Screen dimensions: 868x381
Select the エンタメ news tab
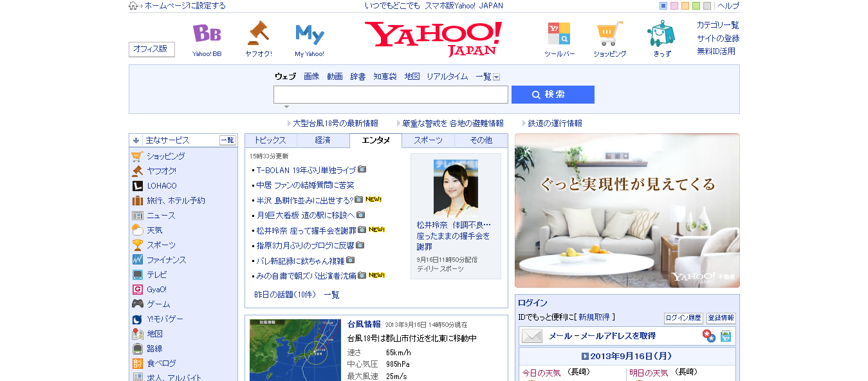coord(376,140)
